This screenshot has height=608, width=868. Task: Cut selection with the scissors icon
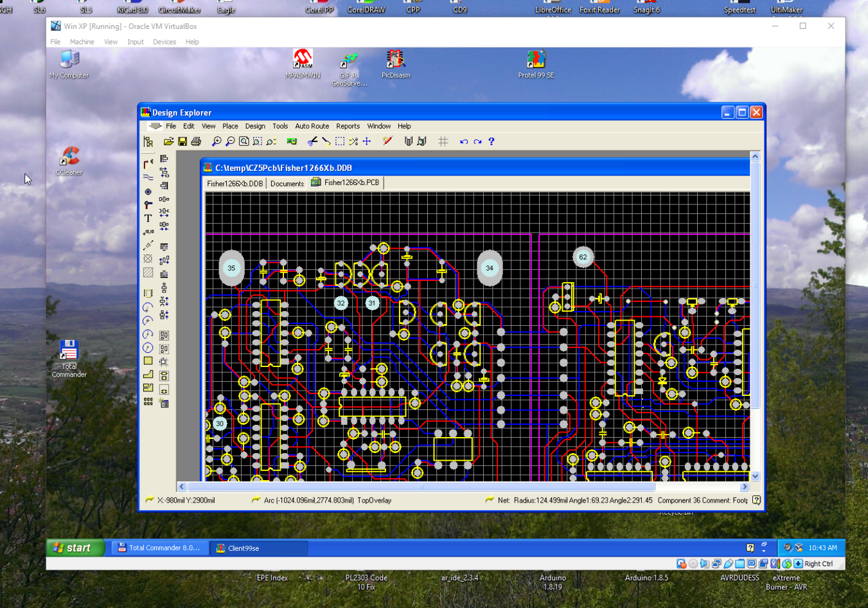[x=312, y=141]
